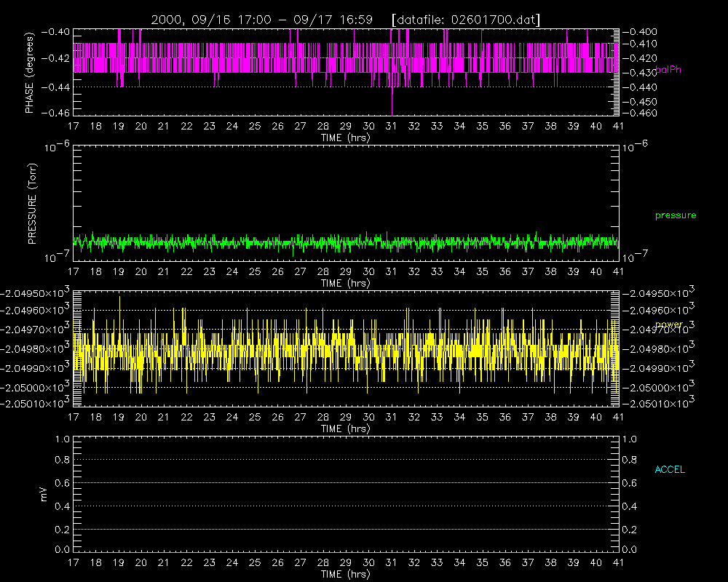Screen dimensions: 728x582
Task: Click the deep phase spike at hour 31
Action: click(x=392, y=100)
